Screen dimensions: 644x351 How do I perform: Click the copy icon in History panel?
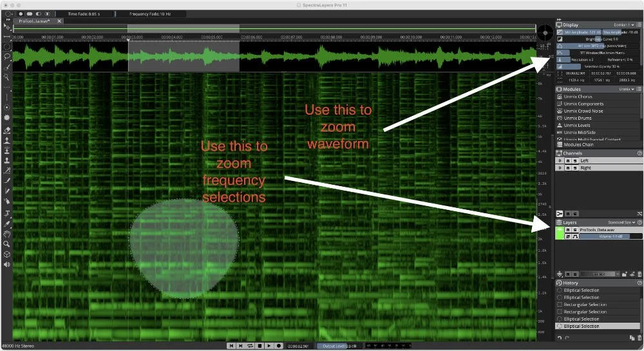632,338
